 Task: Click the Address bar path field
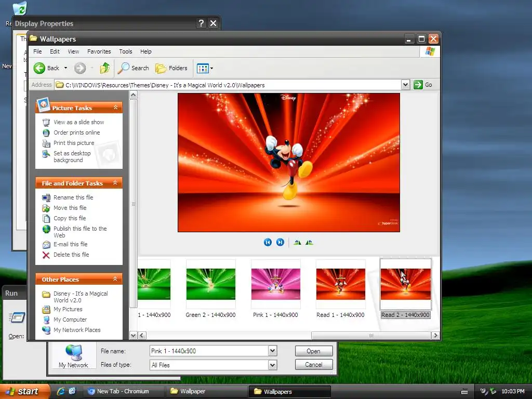coord(228,85)
